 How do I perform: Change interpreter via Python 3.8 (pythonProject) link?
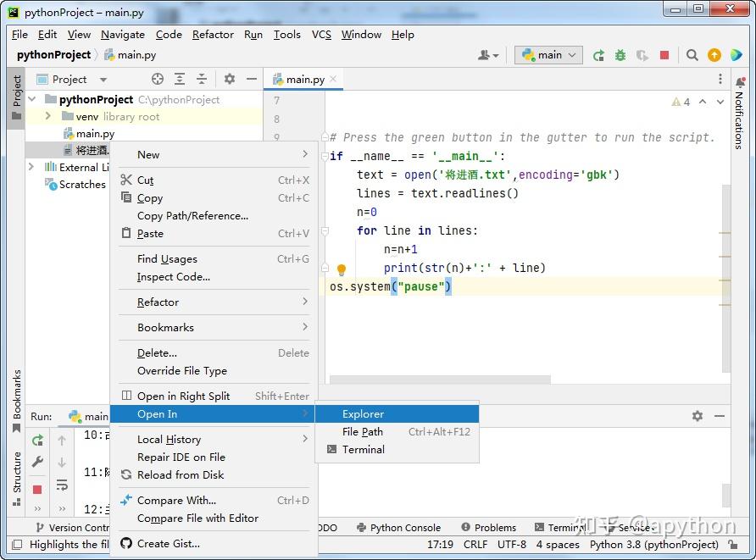(654, 546)
